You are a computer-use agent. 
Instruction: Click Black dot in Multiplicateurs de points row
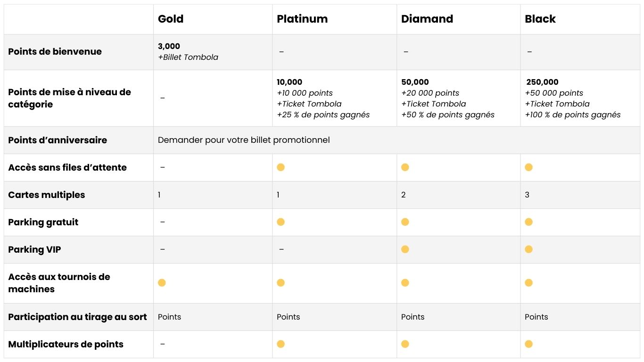pos(528,344)
